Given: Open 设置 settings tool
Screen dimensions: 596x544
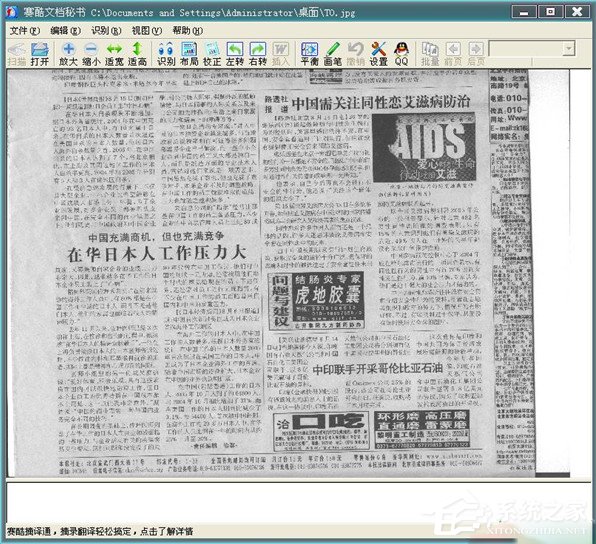Looking at the screenshot, I should pyautogui.click(x=379, y=54).
